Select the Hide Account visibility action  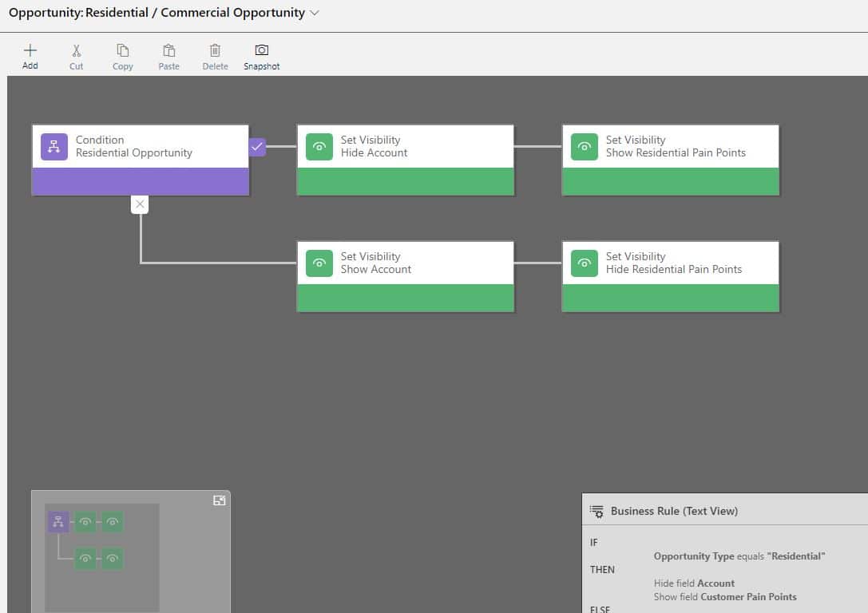[405, 160]
